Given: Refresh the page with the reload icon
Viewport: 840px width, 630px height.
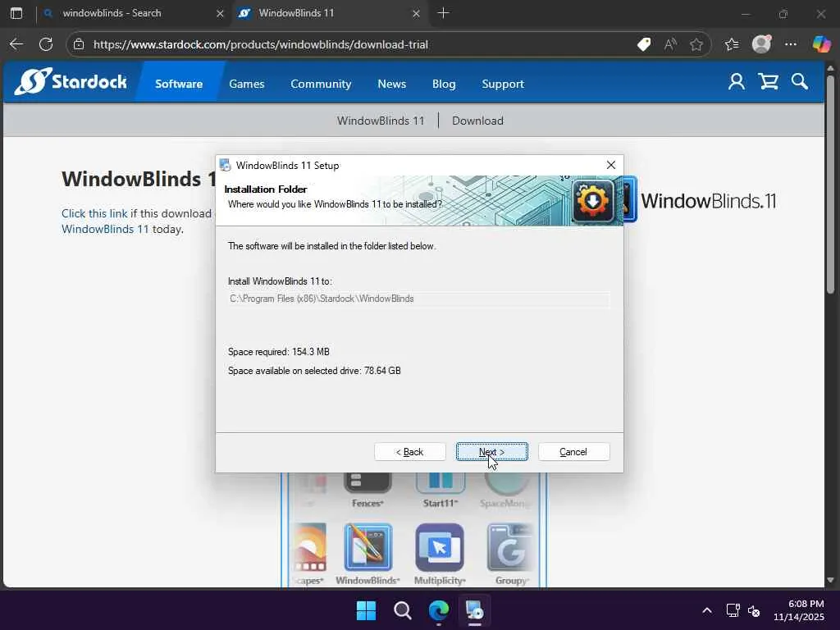Looking at the screenshot, I should [x=46, y=44].
